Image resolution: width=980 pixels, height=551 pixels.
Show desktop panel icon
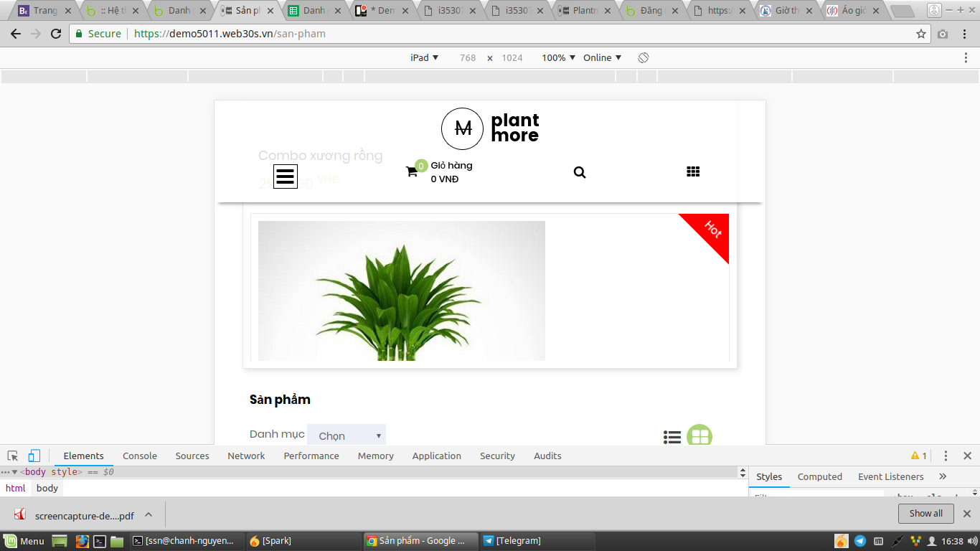(x=60, y=541)
